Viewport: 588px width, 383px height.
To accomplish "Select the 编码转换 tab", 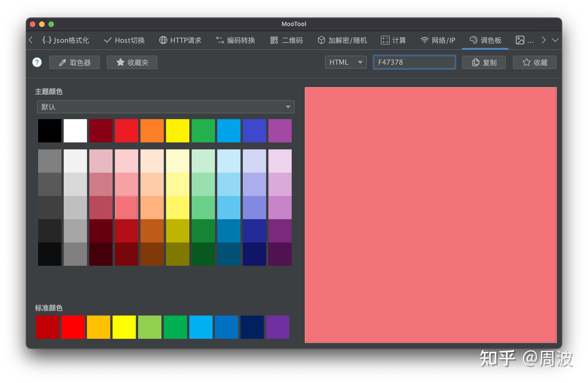I will (x=235, y=40).
